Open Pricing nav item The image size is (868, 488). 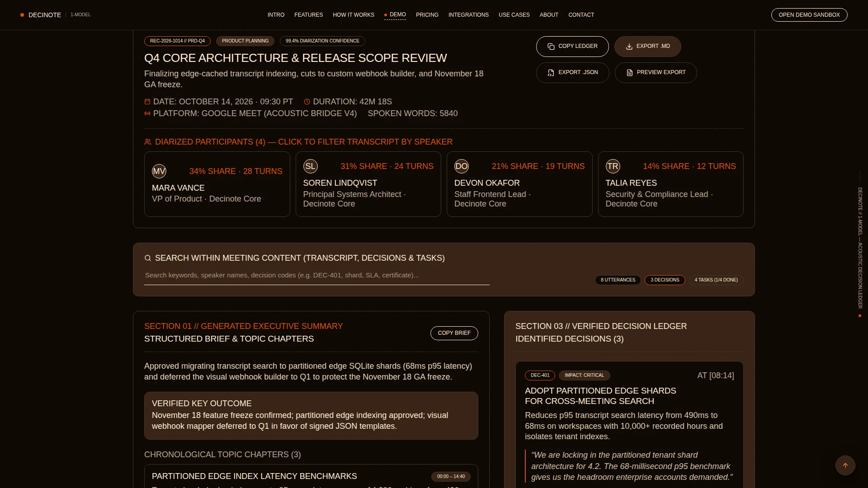pos(427,15)
